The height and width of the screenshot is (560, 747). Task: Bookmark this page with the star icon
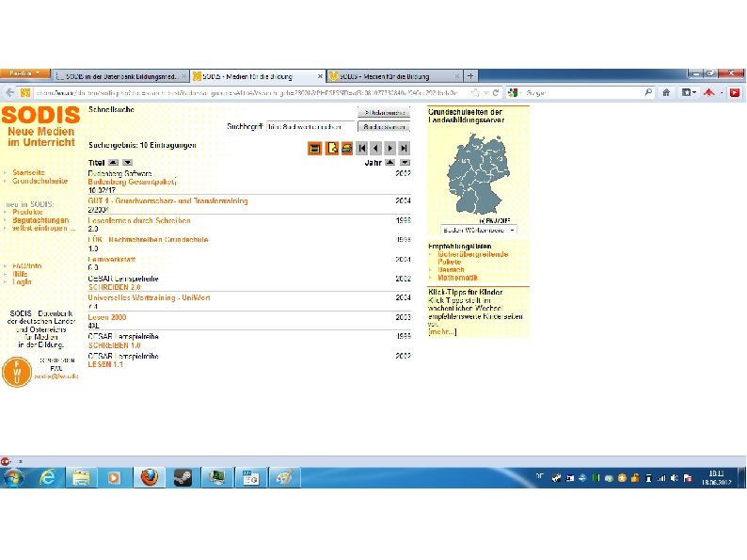click(475, 93)
